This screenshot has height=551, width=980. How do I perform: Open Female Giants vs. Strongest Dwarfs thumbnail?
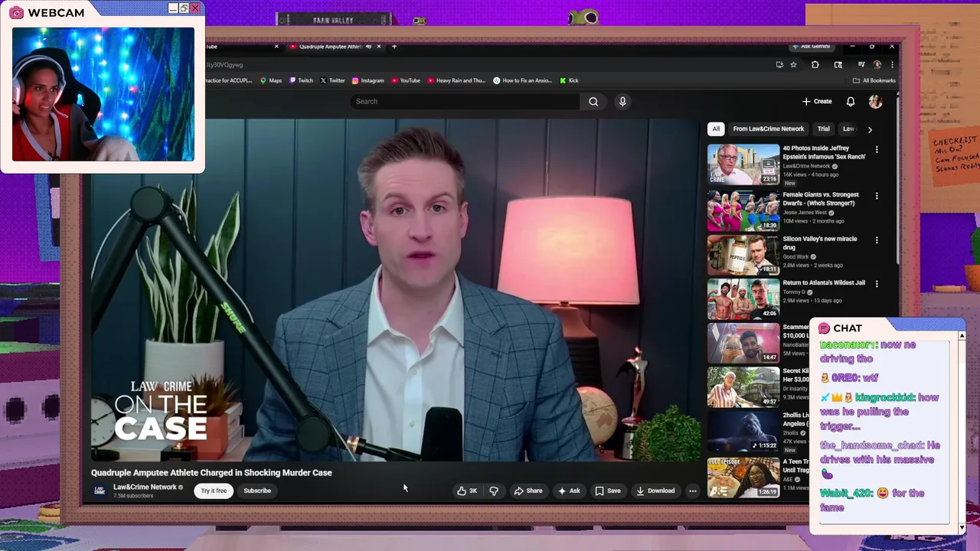pos(743,210)
